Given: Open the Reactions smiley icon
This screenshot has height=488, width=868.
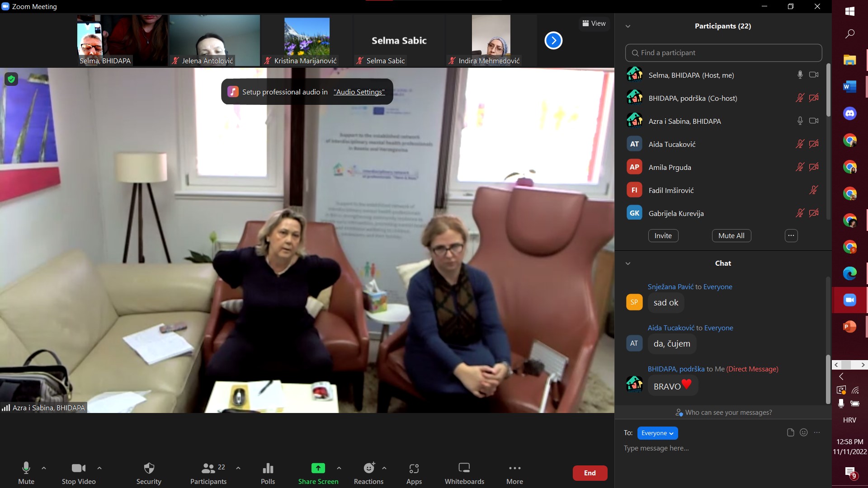Looking at the screenshot, I should 369,468.
